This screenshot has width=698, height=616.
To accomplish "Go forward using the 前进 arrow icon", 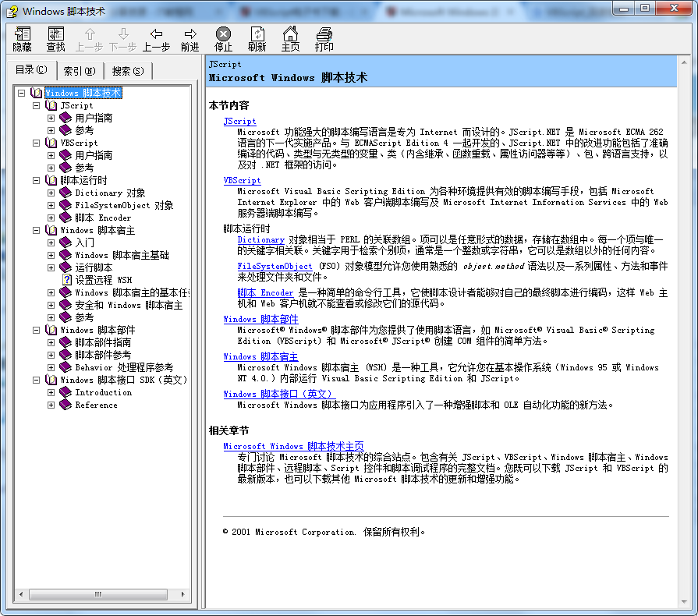I will point(190,37).
